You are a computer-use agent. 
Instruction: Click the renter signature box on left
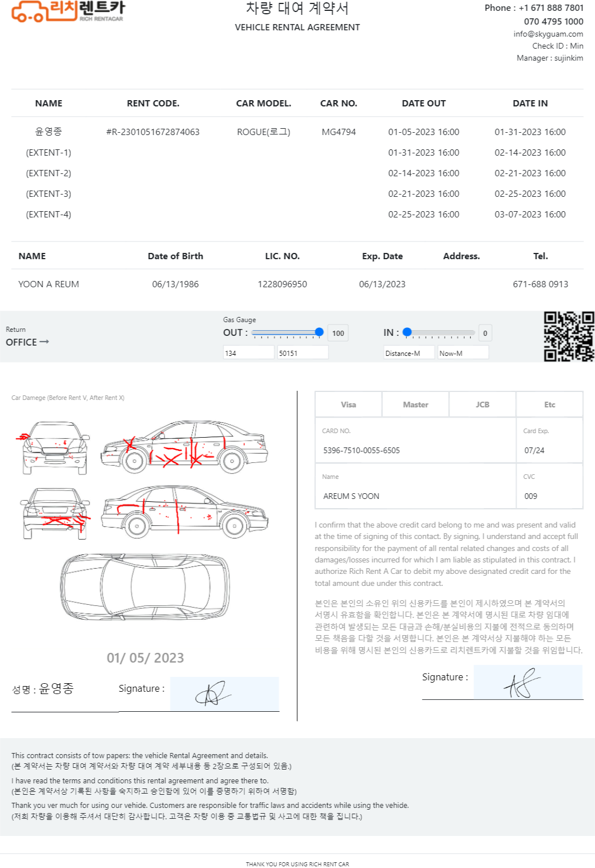224,694
